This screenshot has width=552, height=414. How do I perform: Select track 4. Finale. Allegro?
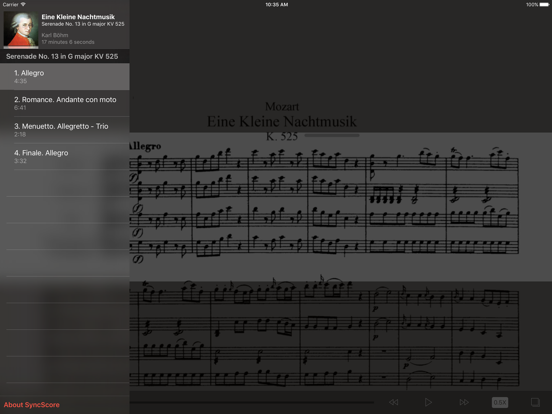pyautogui.click(x=65, y=157)
